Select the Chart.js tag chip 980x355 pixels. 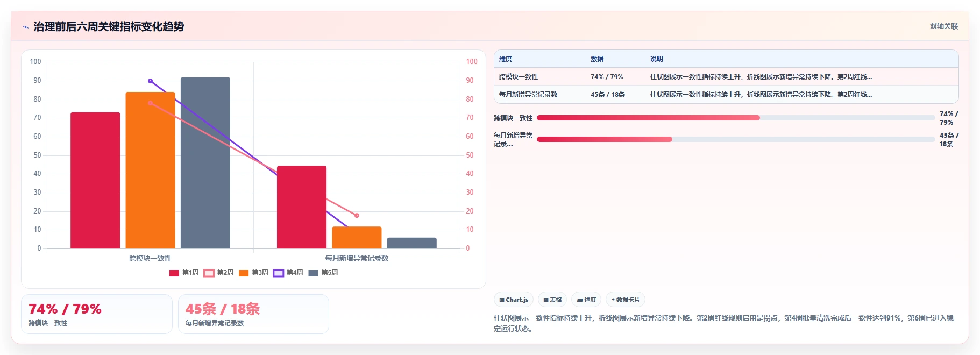[x=514, y=300]
